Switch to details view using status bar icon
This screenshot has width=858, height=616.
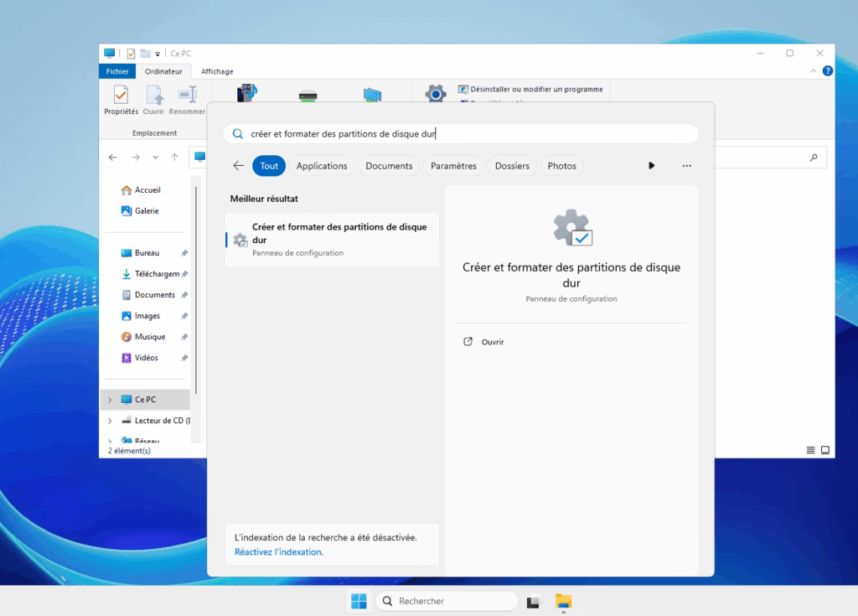point(811,450)
